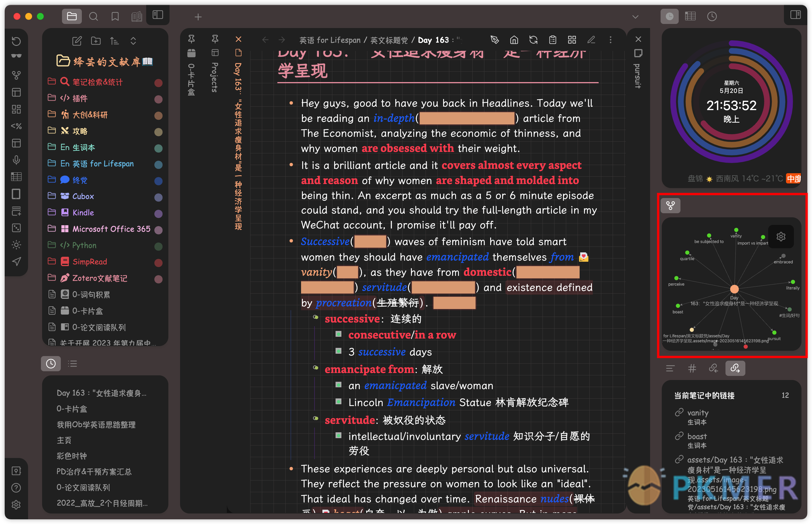Open the home icon in note toolbar
Screen dimensions: 812x524
tap(514, 40)
